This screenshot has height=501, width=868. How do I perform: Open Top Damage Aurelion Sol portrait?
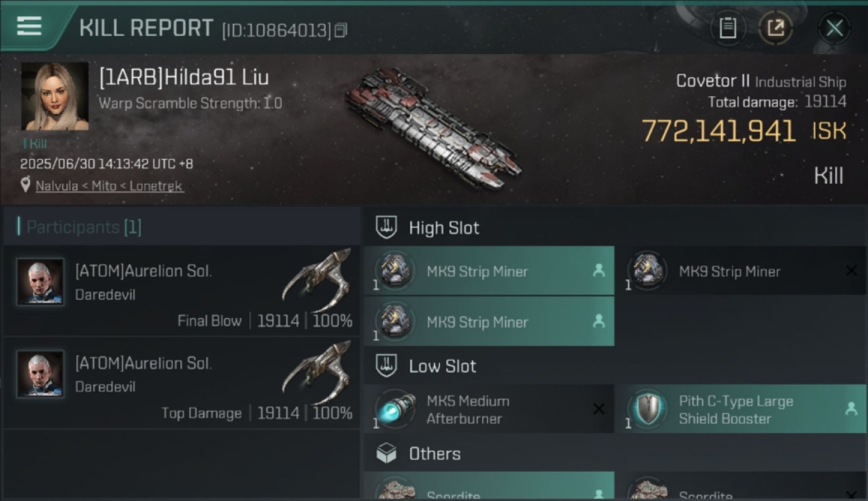point(41,374)
